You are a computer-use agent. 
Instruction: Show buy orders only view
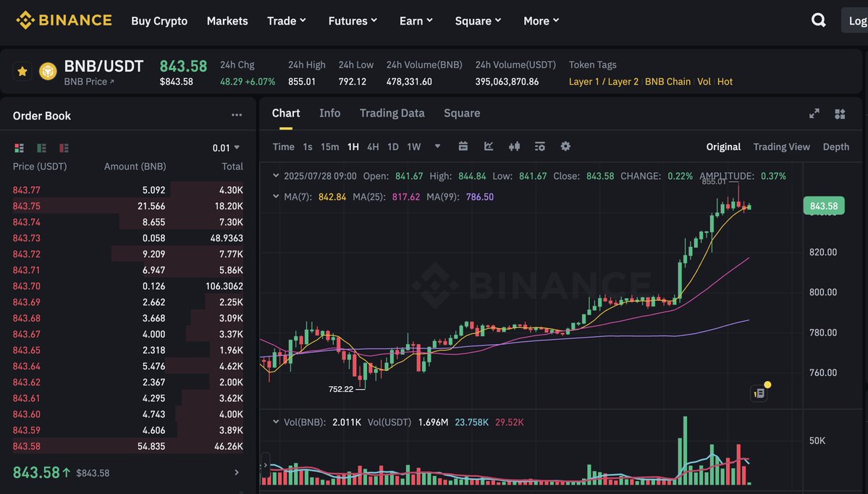pos(41,148)
